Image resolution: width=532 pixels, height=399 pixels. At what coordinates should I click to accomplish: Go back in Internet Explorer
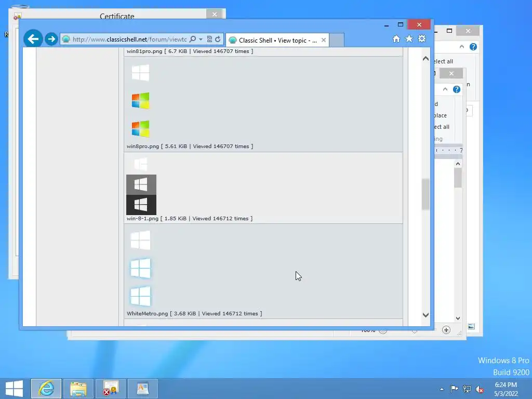33,39
